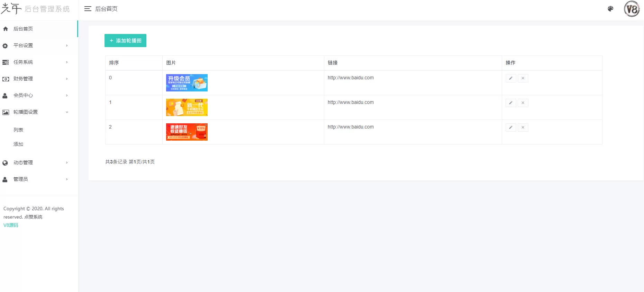Screen dimensions: 644x292
Task: Click the edit pencil for row 0
Action: 510,78
